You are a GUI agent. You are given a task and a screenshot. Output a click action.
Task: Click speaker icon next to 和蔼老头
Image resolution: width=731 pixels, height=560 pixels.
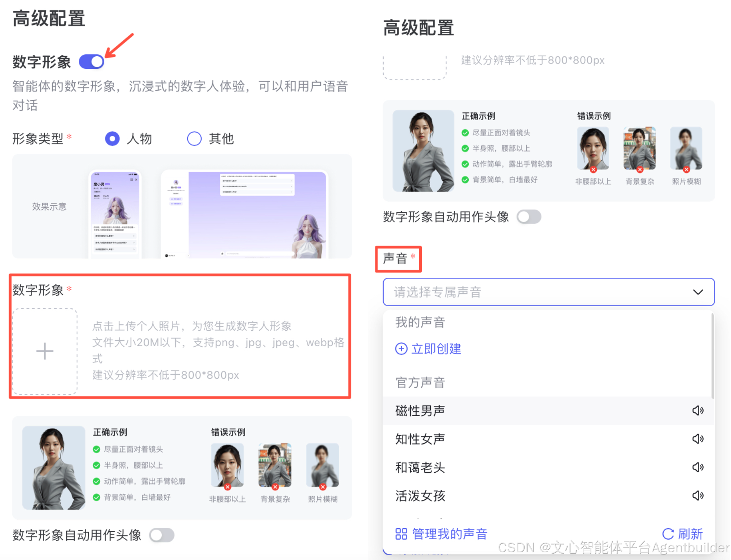click(697, 467)
